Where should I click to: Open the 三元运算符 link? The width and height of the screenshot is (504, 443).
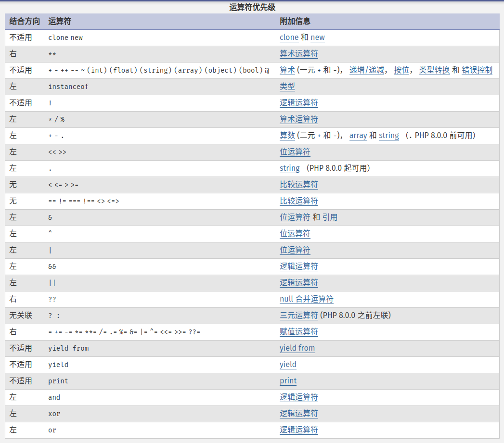298,316
